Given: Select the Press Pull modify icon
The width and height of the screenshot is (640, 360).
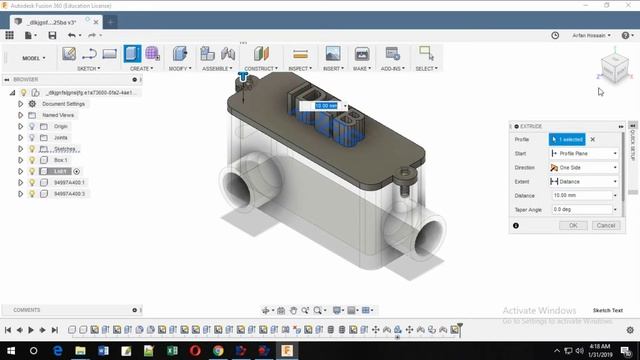Looking at the screenshot, I should [x=180, y=53].
